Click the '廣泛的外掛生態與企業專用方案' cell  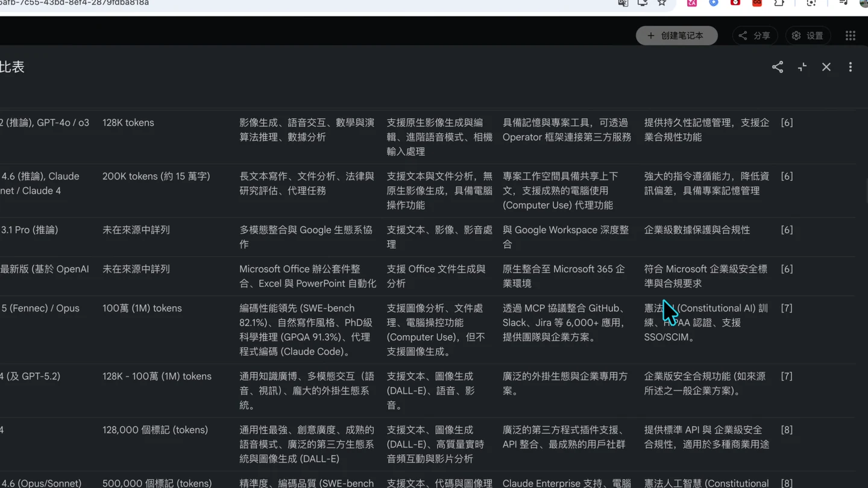click(x=565, y=383)
